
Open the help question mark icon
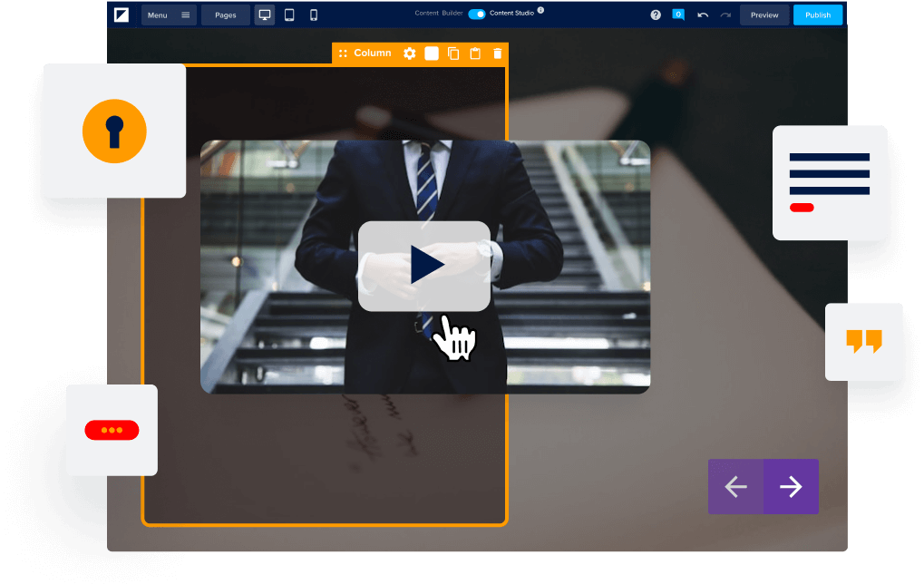point(656,15)
